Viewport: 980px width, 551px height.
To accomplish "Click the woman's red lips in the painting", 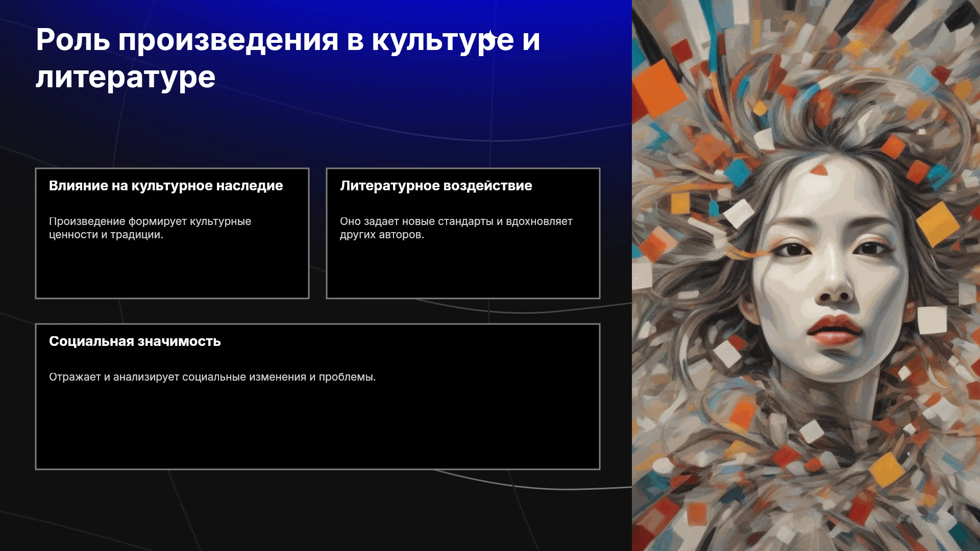I will tap(834, 330).
